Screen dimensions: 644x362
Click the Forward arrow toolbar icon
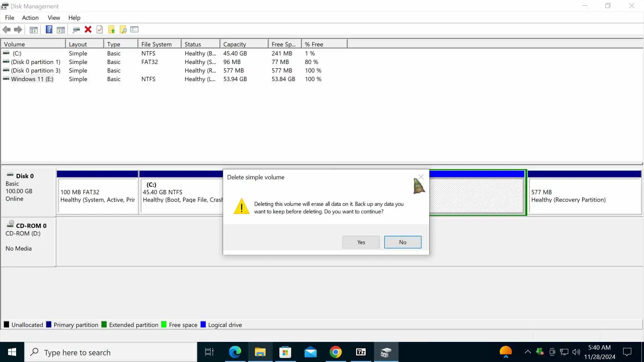coord(18,29)
